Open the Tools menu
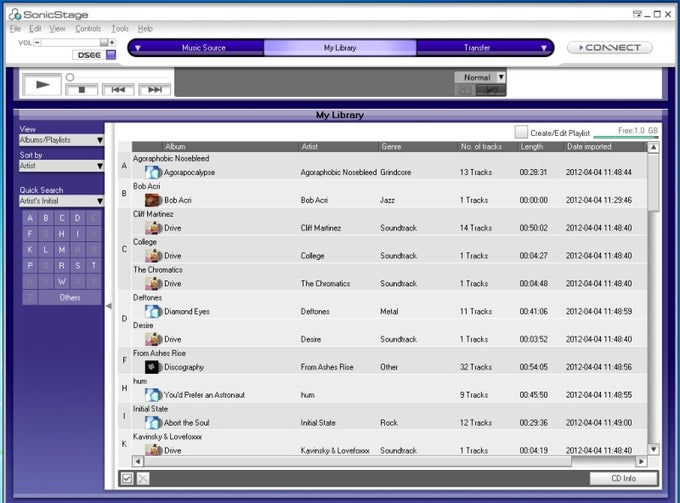The image size is (680, 503). [x=120, y=29]
